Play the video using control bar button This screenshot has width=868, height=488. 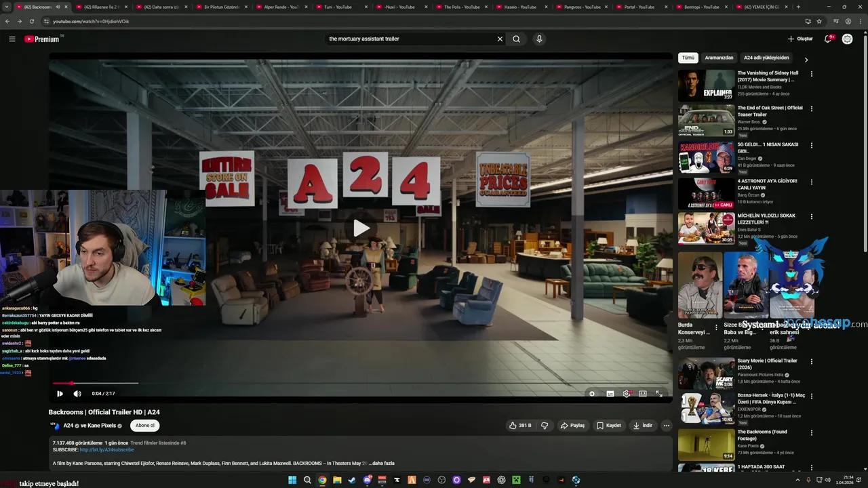coord(60,393)
